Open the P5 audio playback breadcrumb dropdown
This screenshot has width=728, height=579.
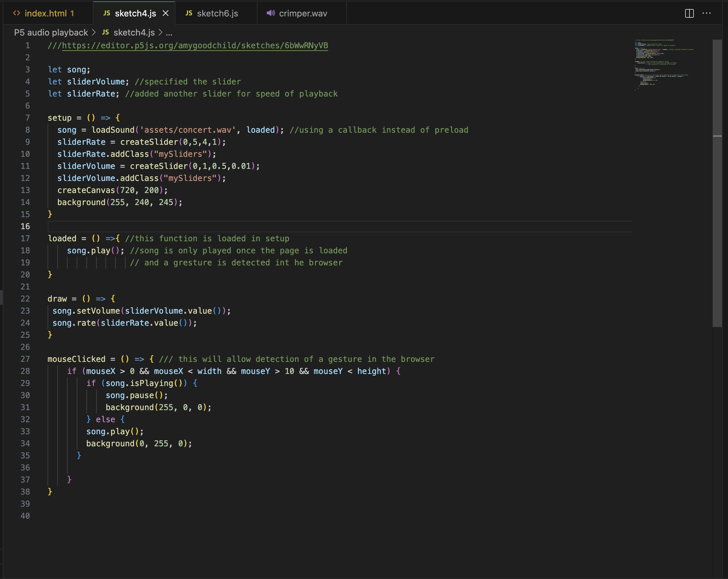point(51,33)
